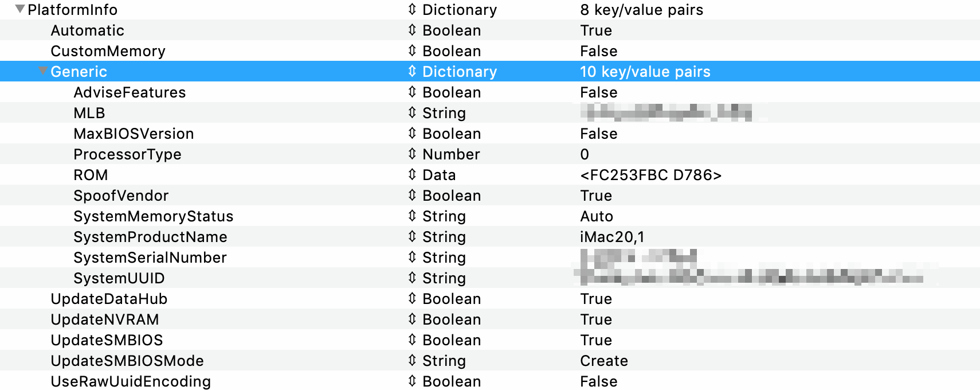The height and width of the screenshot is (390, 980).
Task: Select the SpoofVendor True value
Action: (x=596, y=196)
